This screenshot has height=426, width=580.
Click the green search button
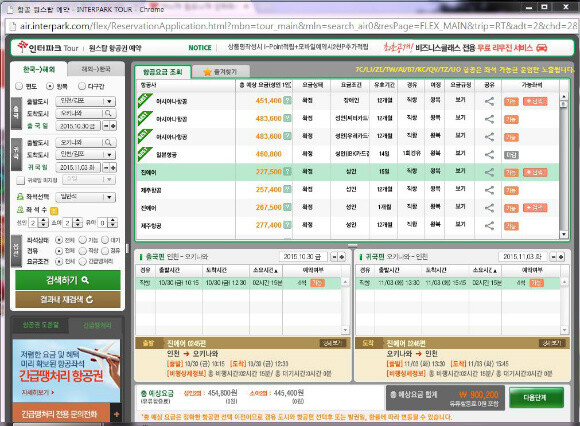68,280
